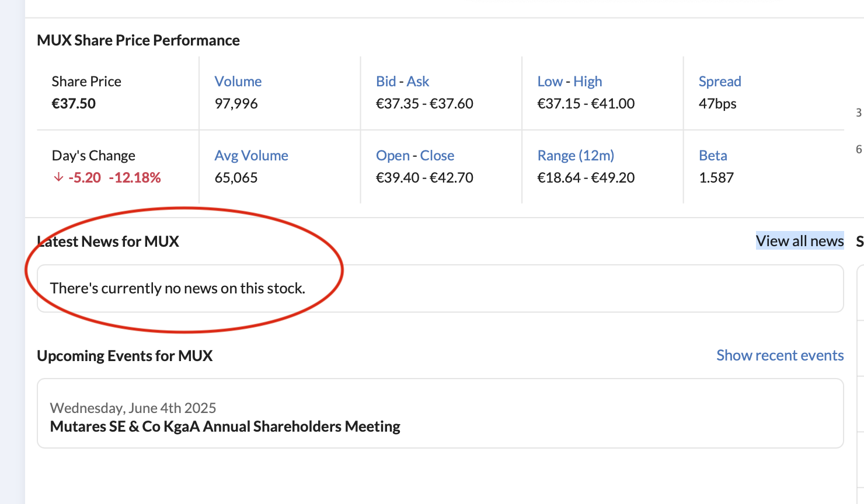This screenshot has width=864, height=504.
Task: Click the Ask link in Bid - Ask
Action: coord(418,82)
